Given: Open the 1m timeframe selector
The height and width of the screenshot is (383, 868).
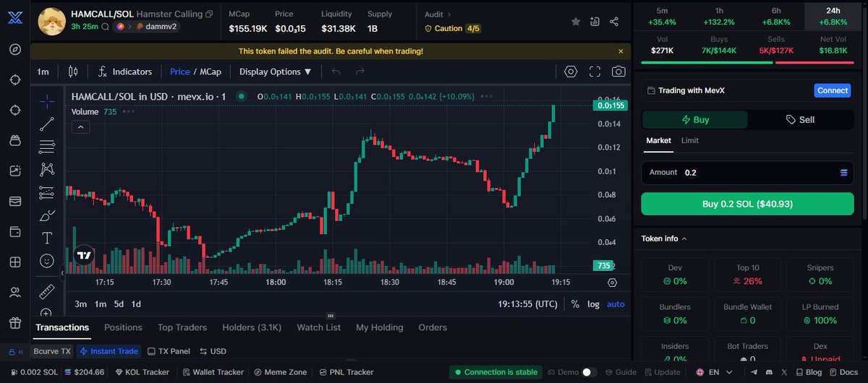Looking at the screenshot, I should [43, 72].
